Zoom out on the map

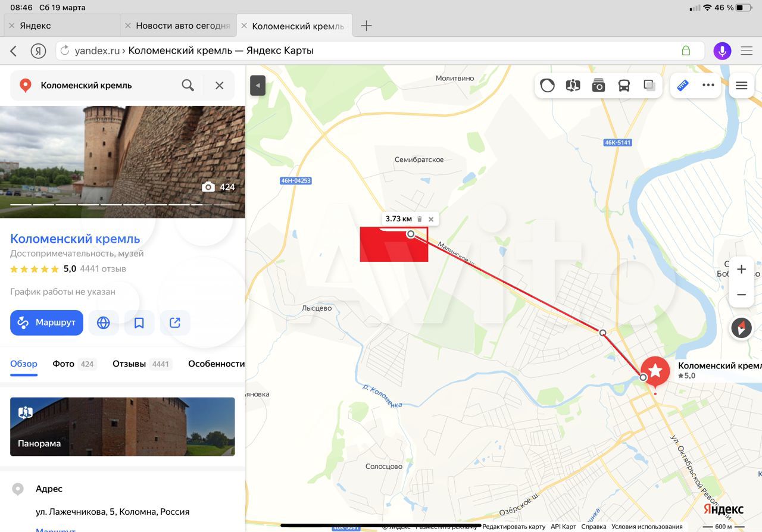tap(741, 295)
